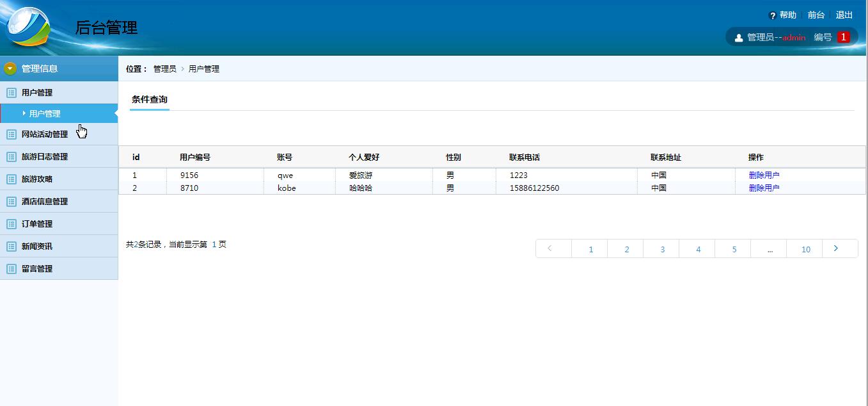
Task: Click the 性别 column header
Action: click(454, 158)
